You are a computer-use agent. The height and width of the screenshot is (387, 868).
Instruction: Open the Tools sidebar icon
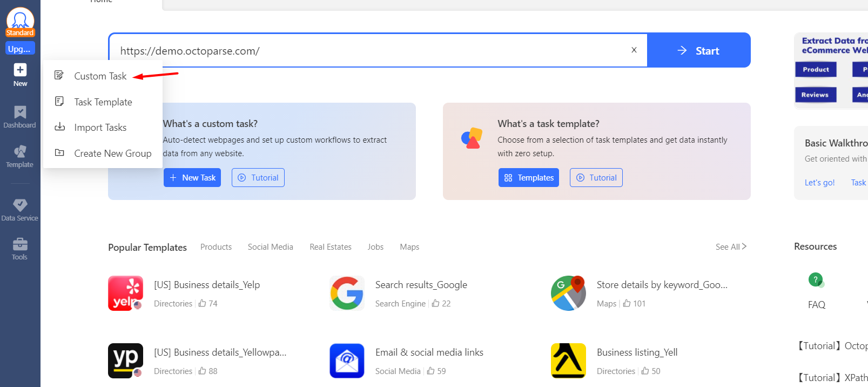tap(20, 244)
